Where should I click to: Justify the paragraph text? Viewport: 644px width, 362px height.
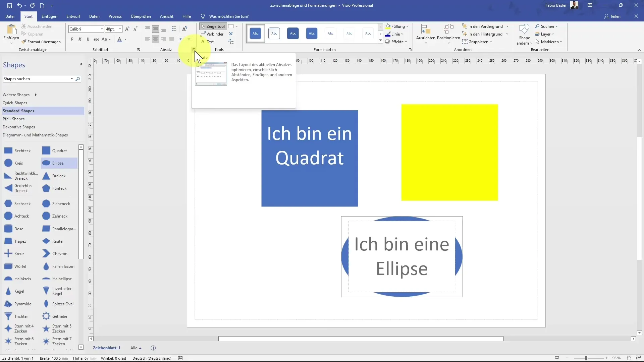click(172, 39)
